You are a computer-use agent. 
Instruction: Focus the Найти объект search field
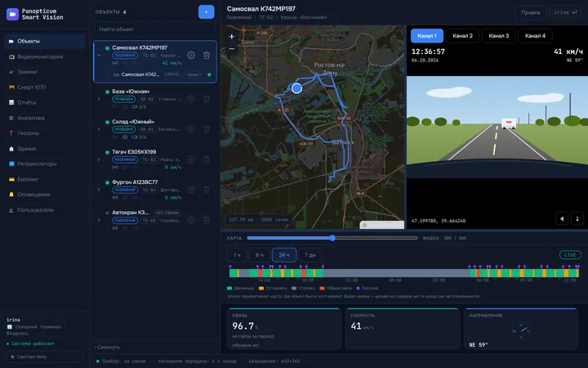155,29
